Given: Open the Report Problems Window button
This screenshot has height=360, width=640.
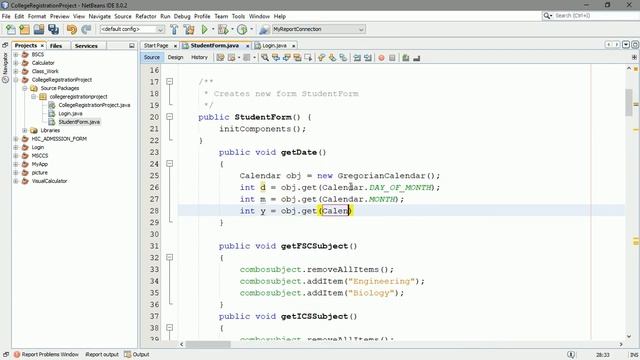Looking at the screenshot, I should 46,354.
